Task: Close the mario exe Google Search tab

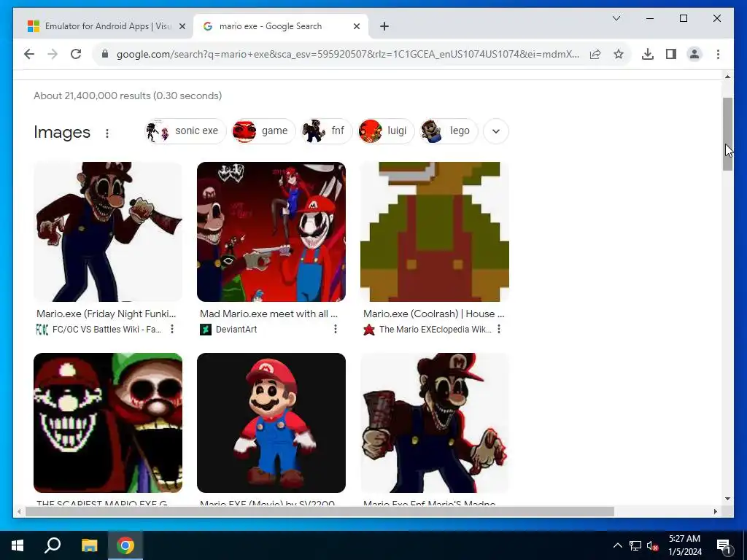Action: [356, 26]
